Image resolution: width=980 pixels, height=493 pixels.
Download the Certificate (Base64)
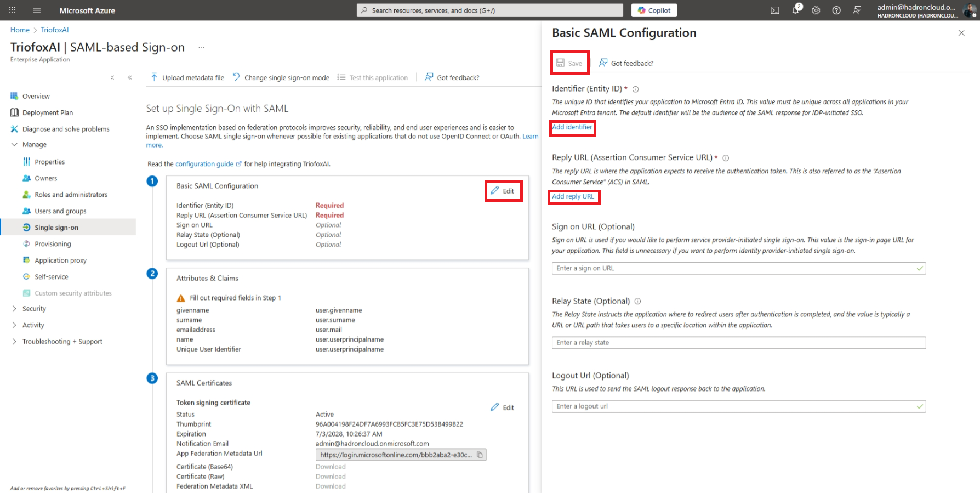331,467
